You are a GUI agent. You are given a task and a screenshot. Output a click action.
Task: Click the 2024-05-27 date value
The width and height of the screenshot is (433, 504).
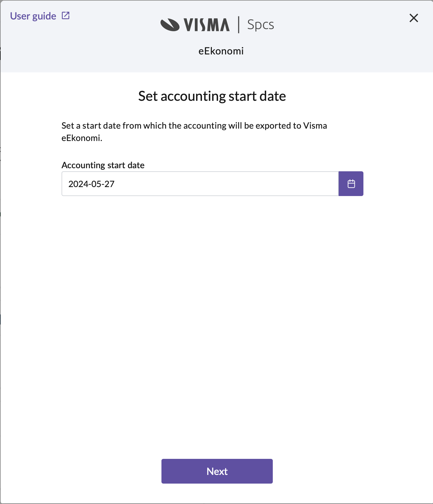(x=91, y=184)
